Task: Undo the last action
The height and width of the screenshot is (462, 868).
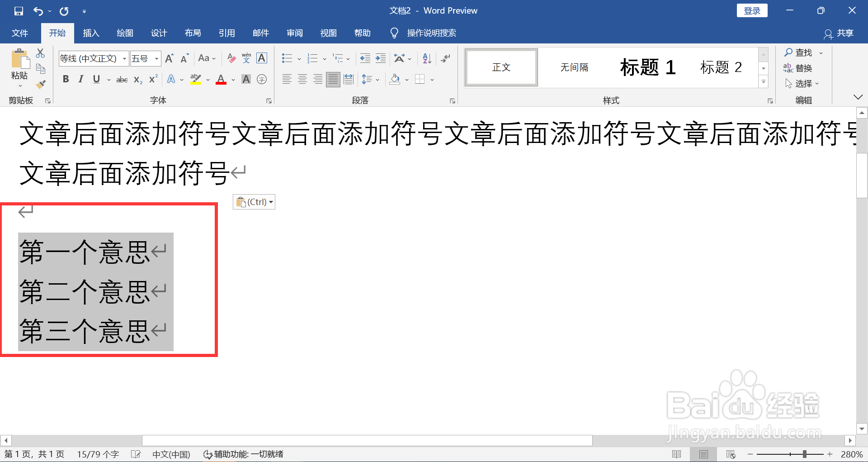Action: click(x=38, y=11)
